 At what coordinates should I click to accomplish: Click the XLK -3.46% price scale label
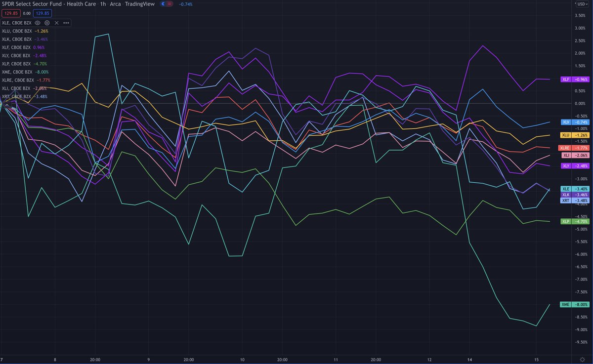[x=575, y=195]
